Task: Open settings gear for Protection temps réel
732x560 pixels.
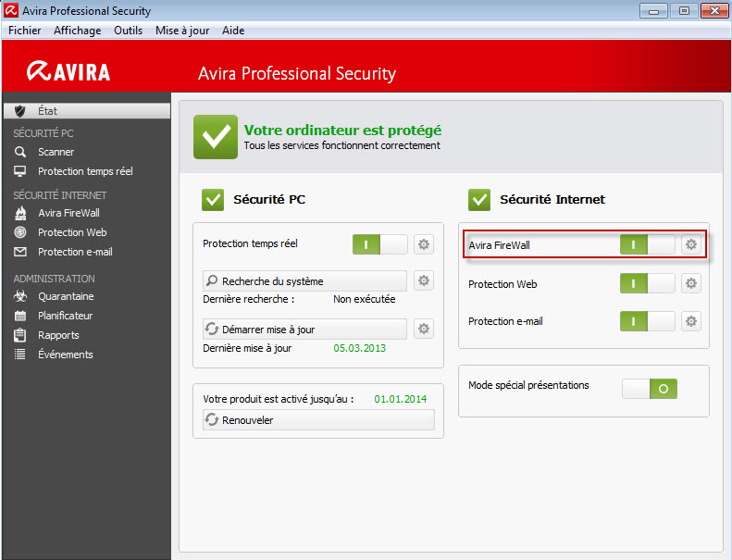Action: (424, 244)
